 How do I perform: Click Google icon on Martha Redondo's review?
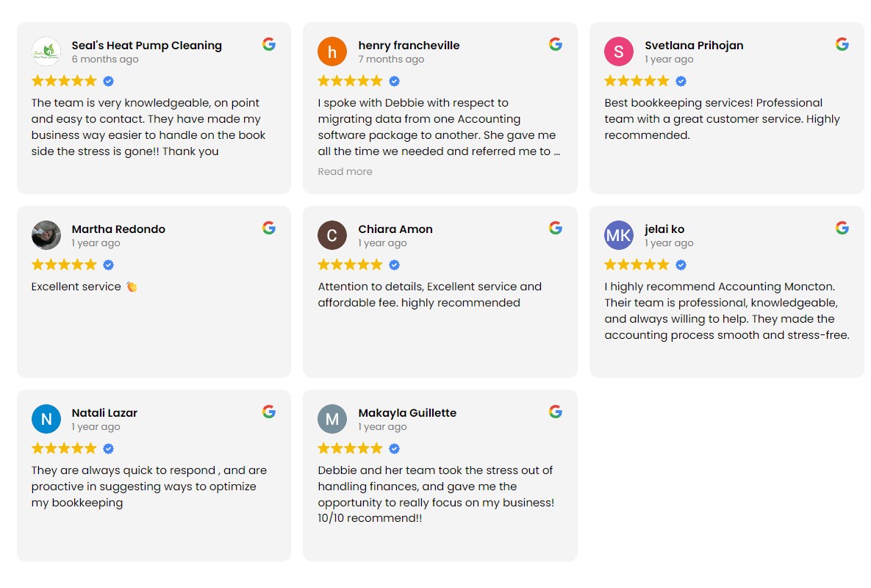[x=269, y=228]
